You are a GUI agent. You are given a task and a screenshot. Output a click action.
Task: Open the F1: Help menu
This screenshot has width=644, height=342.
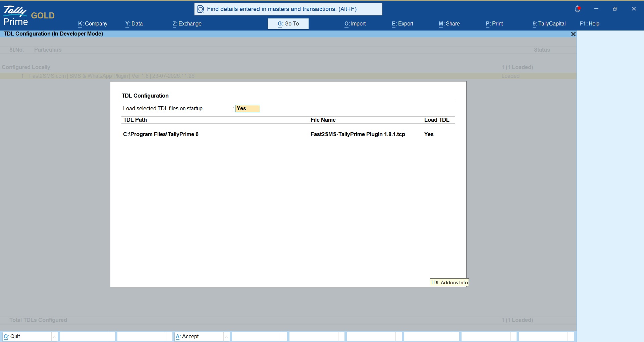click(589, 24)
